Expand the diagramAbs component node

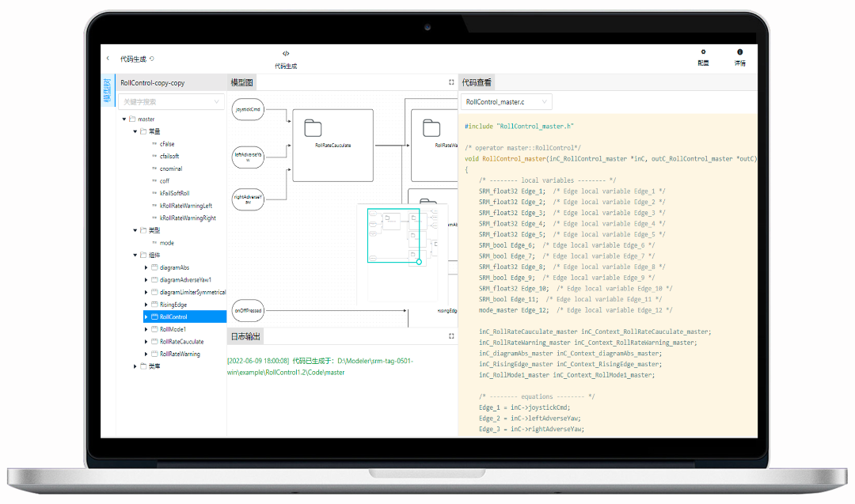point(146,268)
